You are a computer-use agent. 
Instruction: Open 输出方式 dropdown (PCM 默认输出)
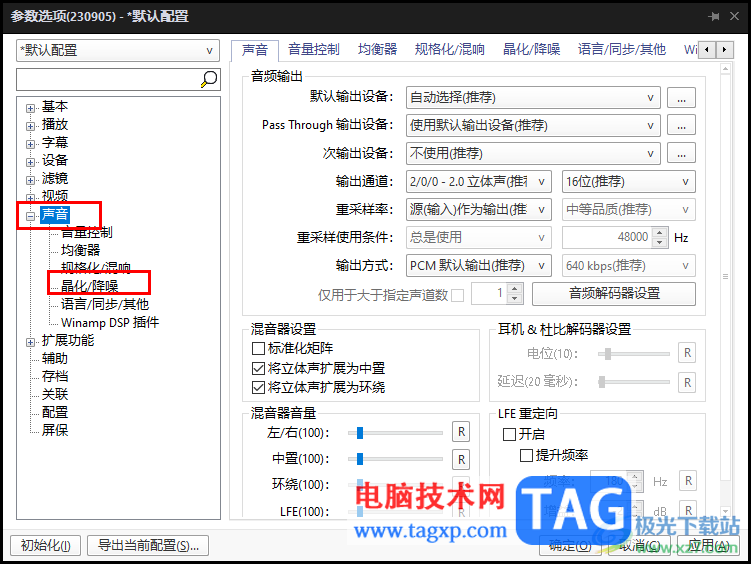click(x=478, y=265)
